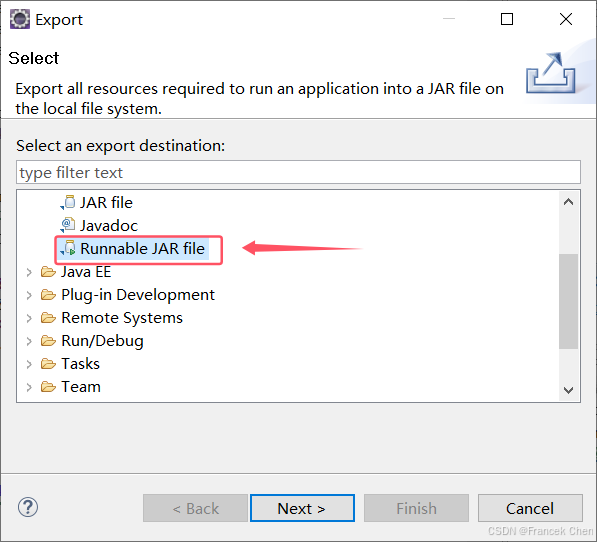Screen dimensions: 597x542
Task: Click the scroll down arrow in list
Action: [568, 390]
